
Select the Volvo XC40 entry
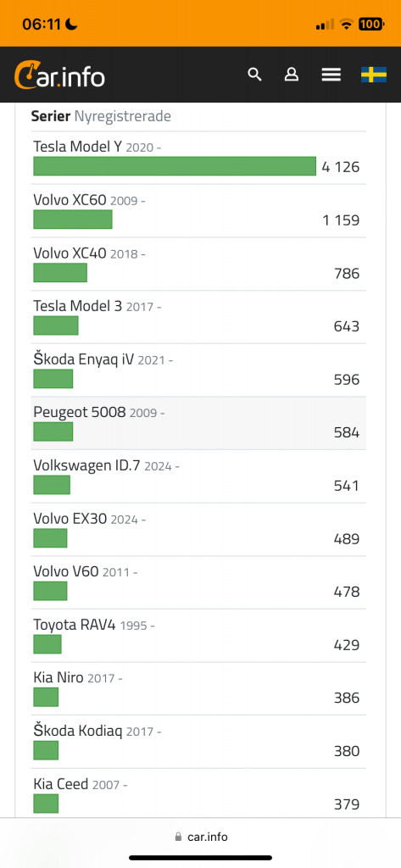(x=198, y=264)
